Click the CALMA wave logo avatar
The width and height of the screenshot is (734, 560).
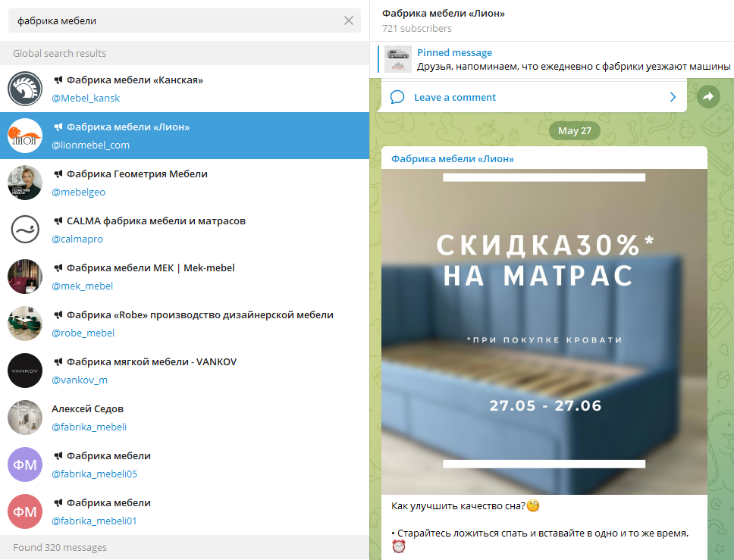(x=25, y=230)
